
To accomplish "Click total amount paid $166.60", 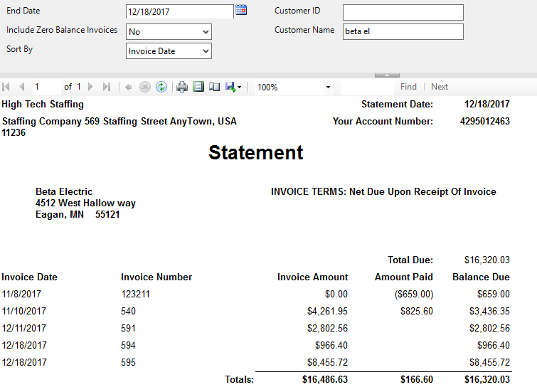I will tap(417, 380).
